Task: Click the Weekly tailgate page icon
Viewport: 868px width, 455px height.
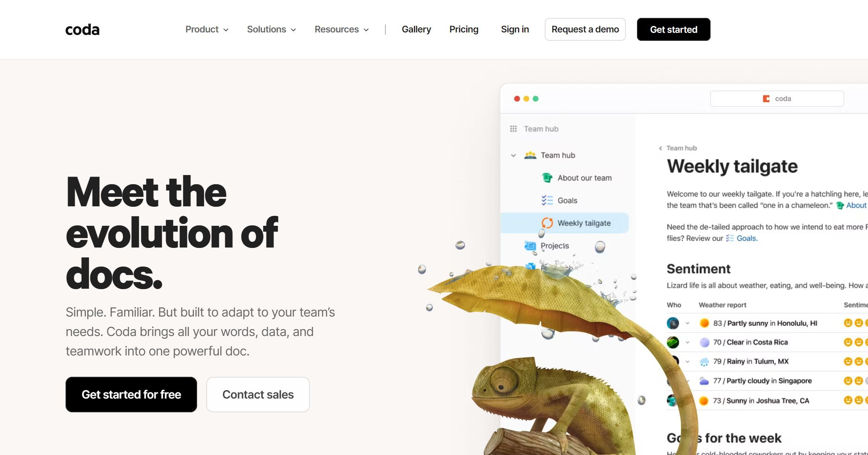Action: (x=547, y=222)
